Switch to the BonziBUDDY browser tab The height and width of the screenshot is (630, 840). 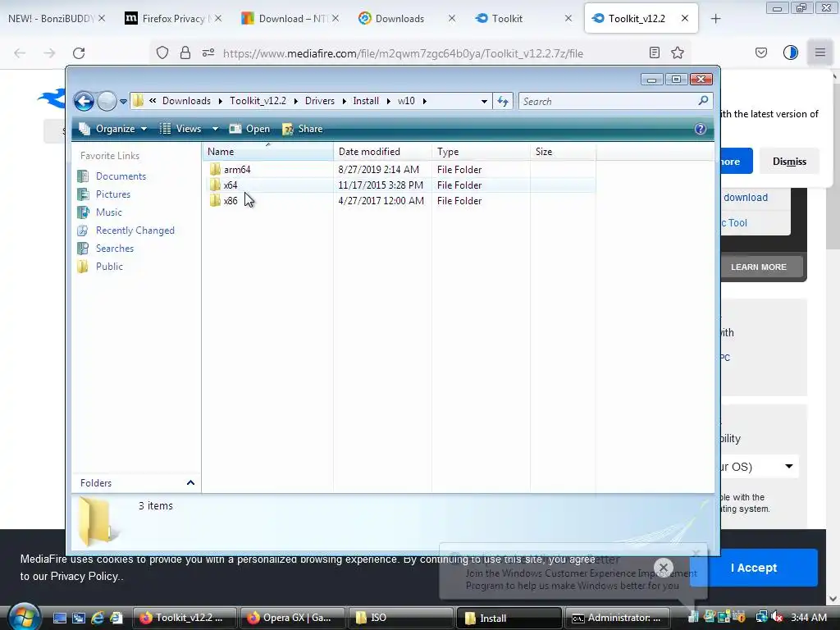[50, 18]
